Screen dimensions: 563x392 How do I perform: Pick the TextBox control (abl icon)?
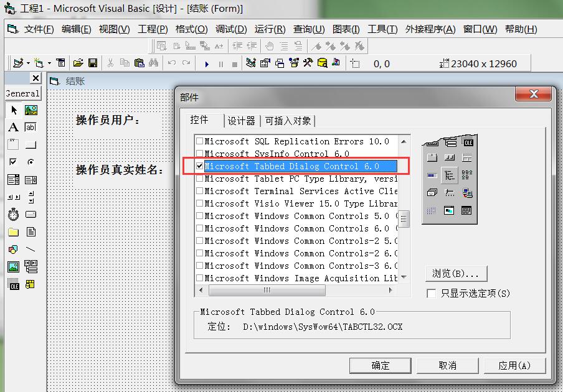click(x=31, y=127)
